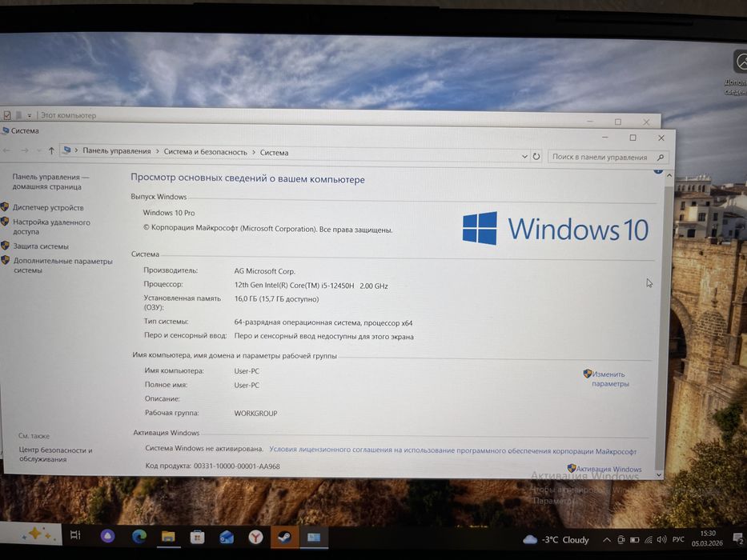This screenshot has width=747, height=560.
Task: Open Microsoft Edge from the taskbar
Action: click(139, 537)
